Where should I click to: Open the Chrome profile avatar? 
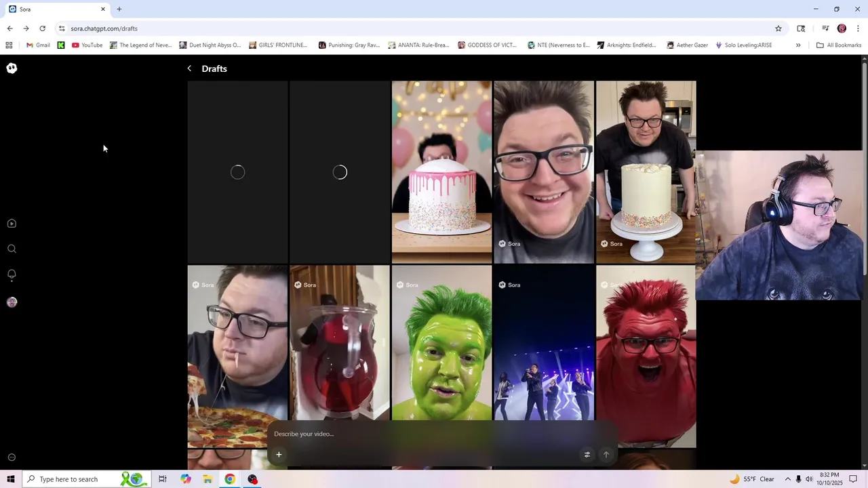[842, 28]
